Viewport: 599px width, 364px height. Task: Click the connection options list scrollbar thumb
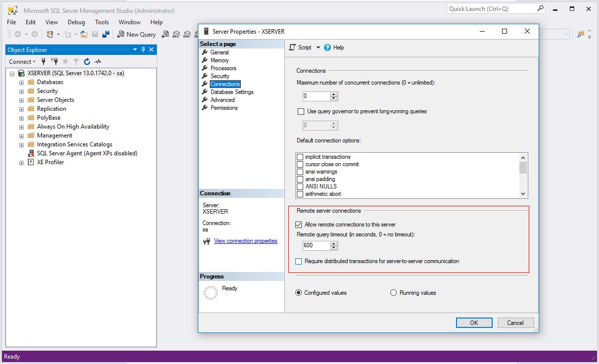(523, 167)
